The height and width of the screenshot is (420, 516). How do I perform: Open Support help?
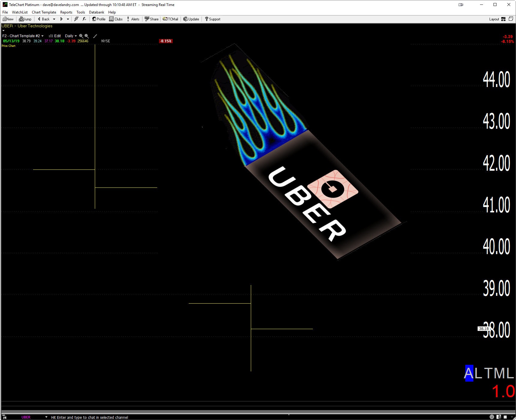pyautogui.click(x=212, y=19)
